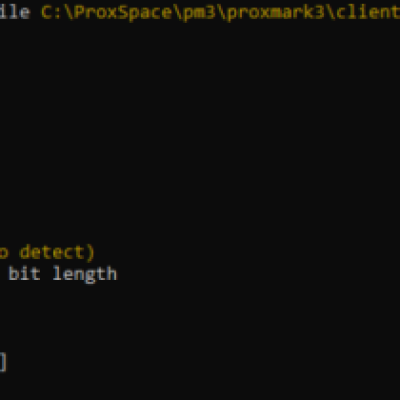This screenshot has height=400, width=400.
Task: Click the word "bit" in terminal output
Action: (25, 274)
